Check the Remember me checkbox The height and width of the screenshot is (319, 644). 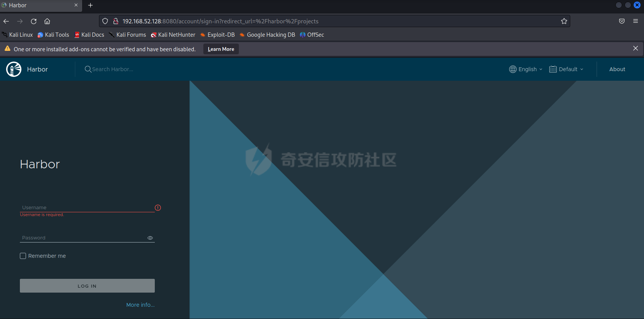click(x=23, y=256)
